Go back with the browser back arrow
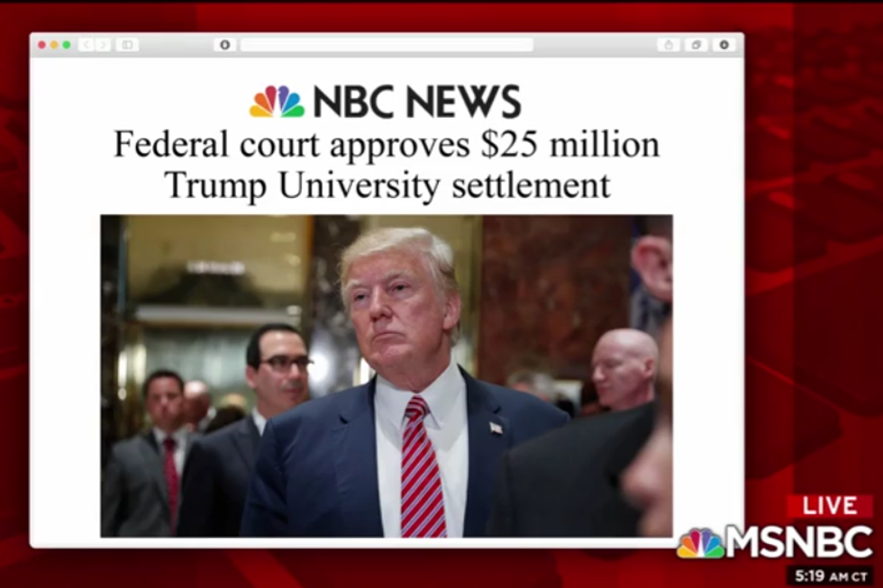This screenshot has width=883, height=588. tap(86, 44)
